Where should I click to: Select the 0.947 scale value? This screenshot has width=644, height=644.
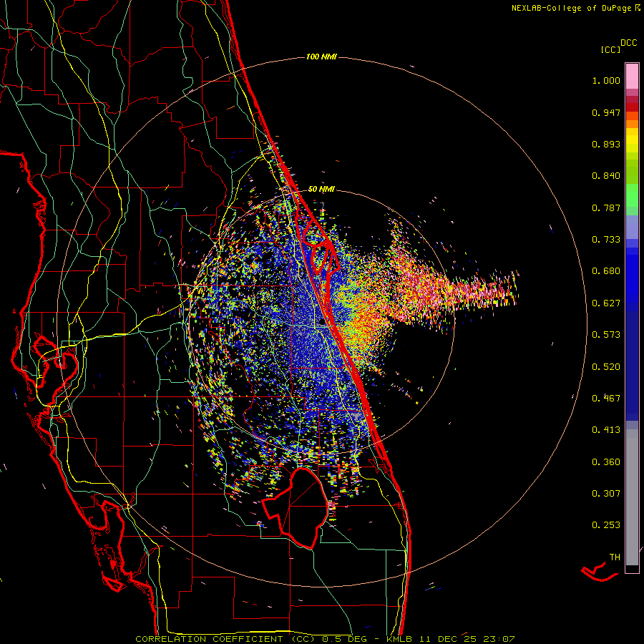606,112
